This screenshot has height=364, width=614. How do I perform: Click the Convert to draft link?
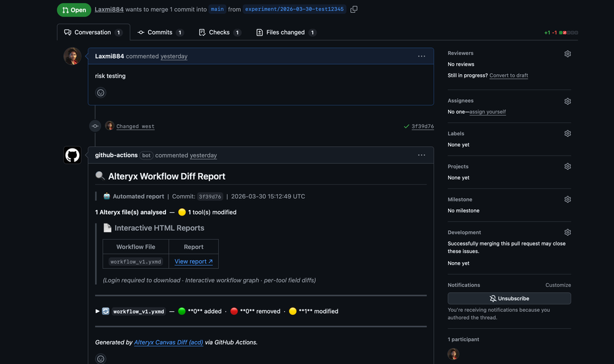point(508,76)
